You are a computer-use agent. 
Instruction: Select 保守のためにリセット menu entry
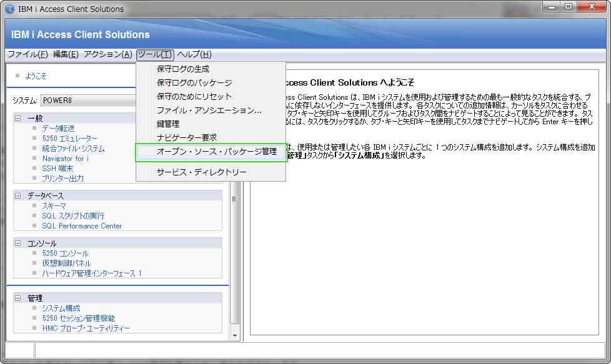211,97
